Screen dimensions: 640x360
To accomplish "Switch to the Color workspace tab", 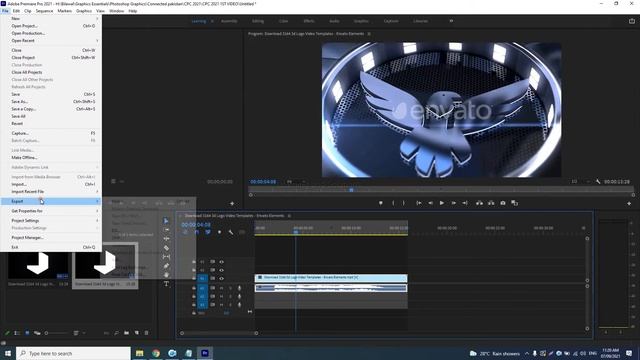I will click(283, 21).
